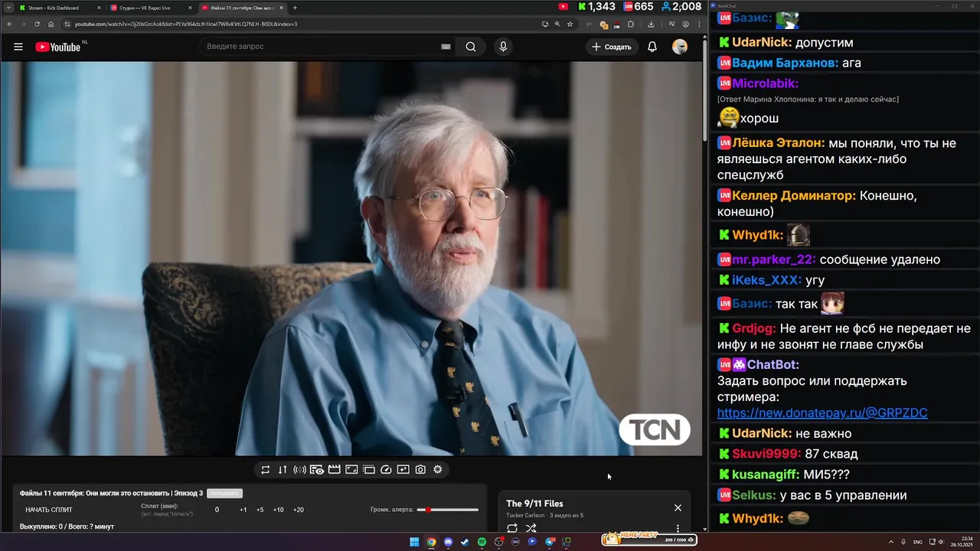Click the kusanagiff username in chat
The width and height of the screenshot is (980, 551).
[766, 475]
